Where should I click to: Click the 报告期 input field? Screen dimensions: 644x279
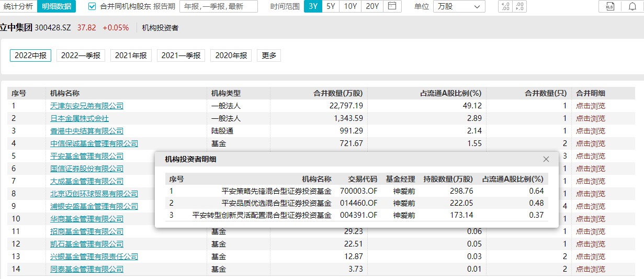point(218,6)
